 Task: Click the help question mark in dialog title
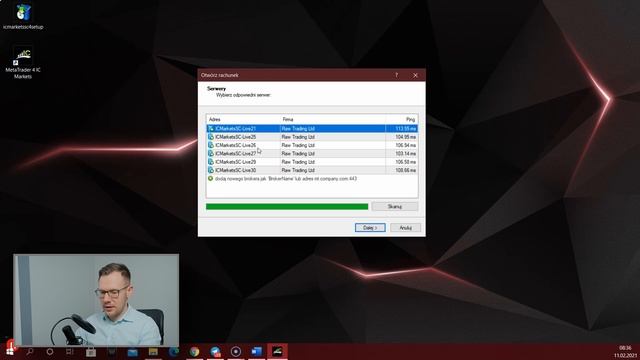tap(396, 75)
